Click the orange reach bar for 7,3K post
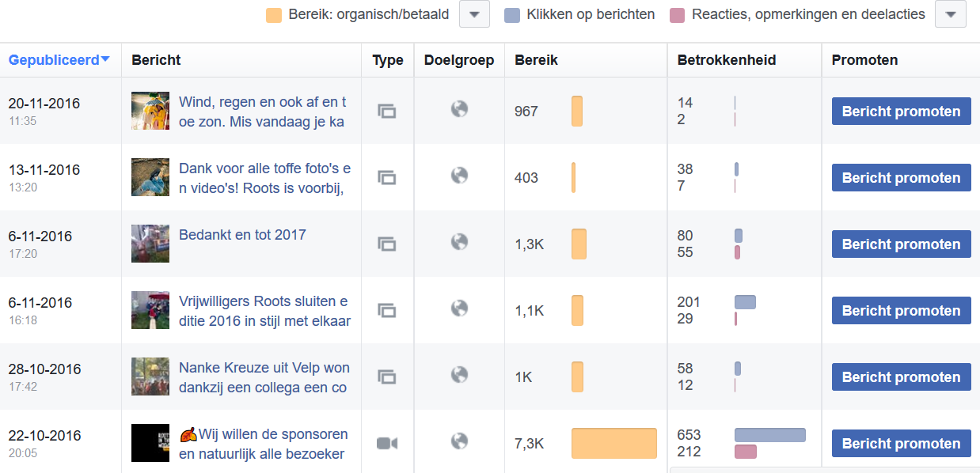This screenshot has height=473, width=980. pos(613,444)
